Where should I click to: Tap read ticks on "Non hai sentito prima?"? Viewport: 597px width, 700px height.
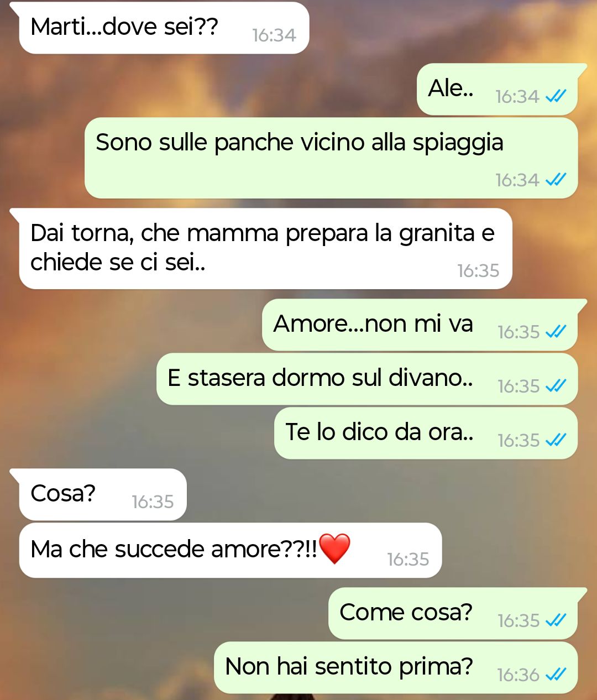pyautogui.click(x=556, y=675)
